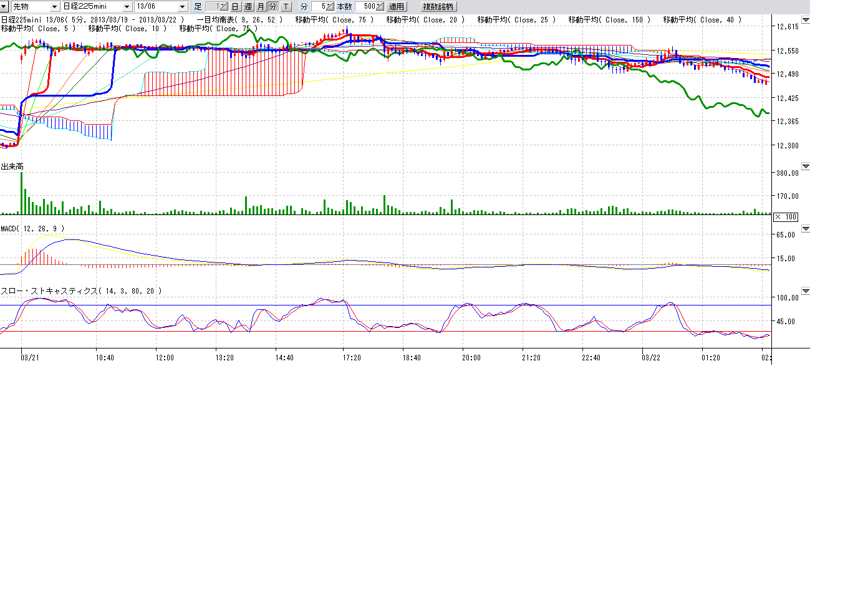Toggle the minute (分) timeframe button
This screenshot has height=596, width=868.
[272, 7]
